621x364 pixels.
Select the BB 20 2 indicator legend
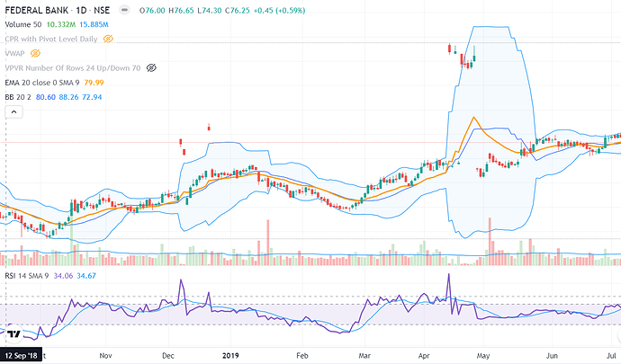tap(18, 97)
